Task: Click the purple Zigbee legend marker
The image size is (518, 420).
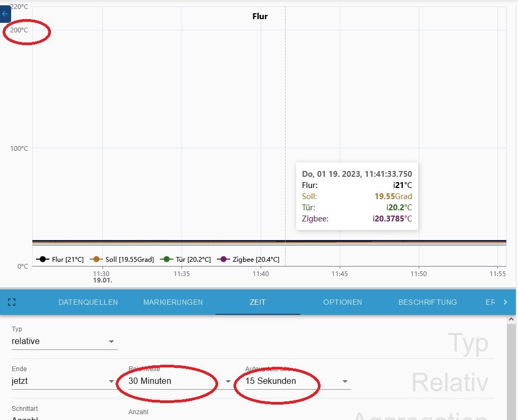Action: (x=223, y=259)
